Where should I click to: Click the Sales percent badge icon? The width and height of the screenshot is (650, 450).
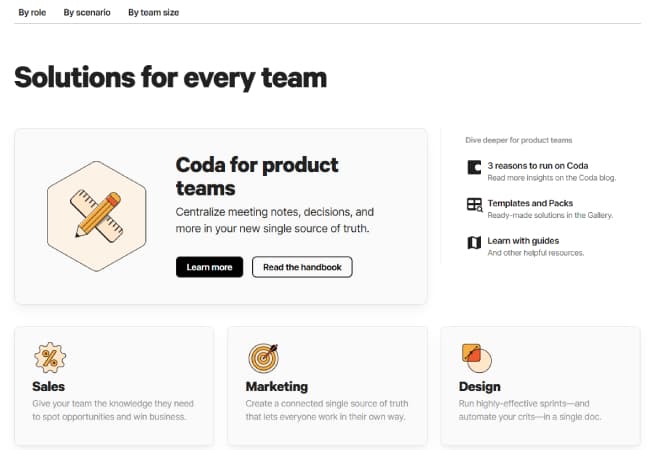coord(50,358)
